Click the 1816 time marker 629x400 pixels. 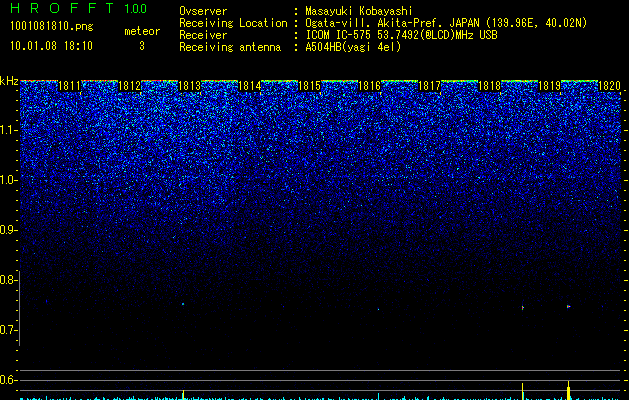[369, 86]
